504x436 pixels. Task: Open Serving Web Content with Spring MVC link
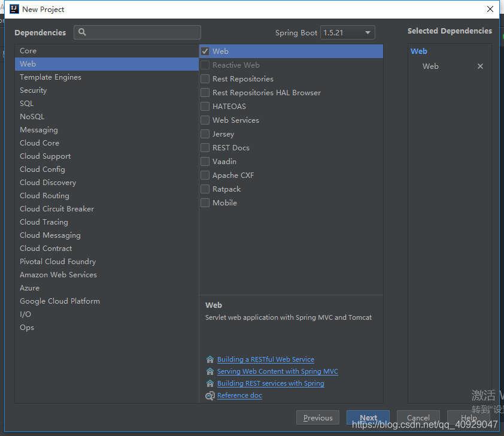[277, 371]
